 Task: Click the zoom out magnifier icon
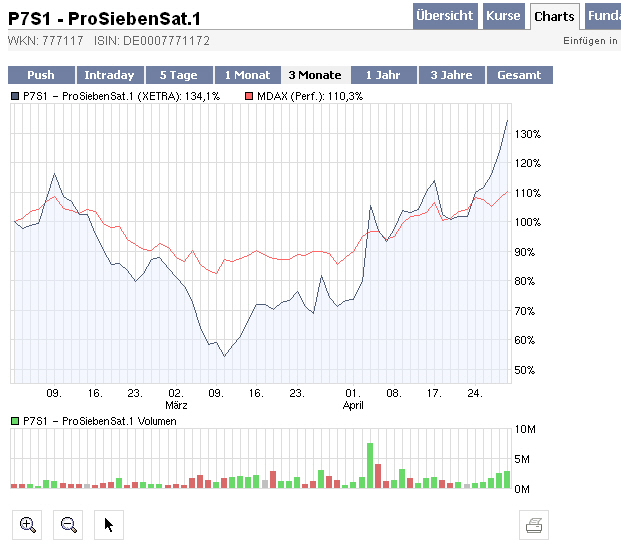tap(68, 525)
